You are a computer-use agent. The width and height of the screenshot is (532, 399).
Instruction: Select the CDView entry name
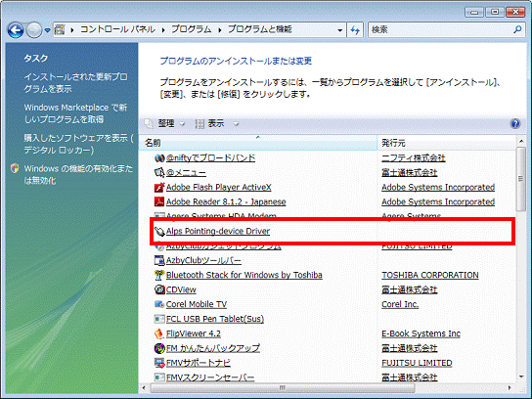tap(181, 289)
